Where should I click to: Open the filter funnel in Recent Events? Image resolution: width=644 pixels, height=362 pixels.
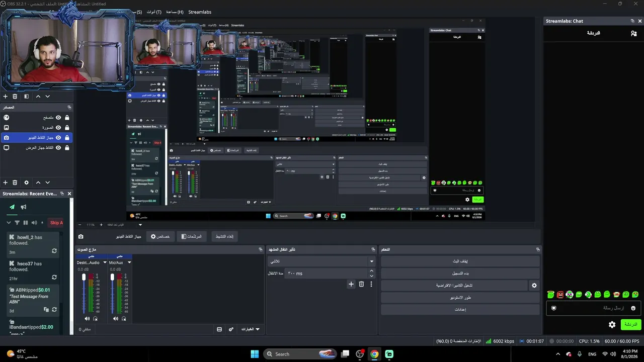pyautogui.click(x=17, y=223)
